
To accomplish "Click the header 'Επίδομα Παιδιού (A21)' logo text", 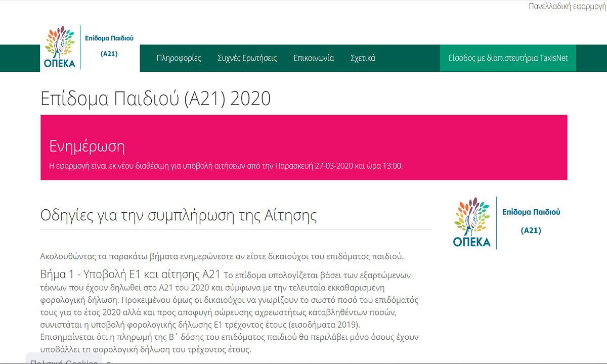I will pos(109,45).
